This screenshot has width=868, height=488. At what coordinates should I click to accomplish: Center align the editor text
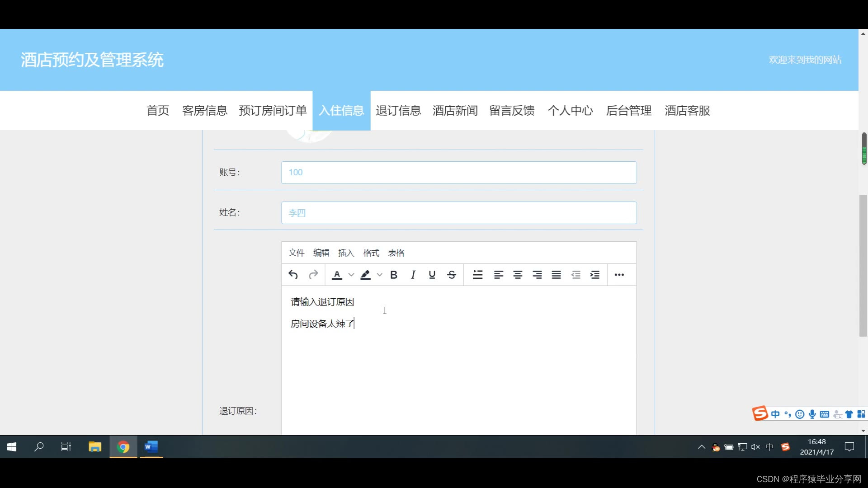click(x=518, y=275)
